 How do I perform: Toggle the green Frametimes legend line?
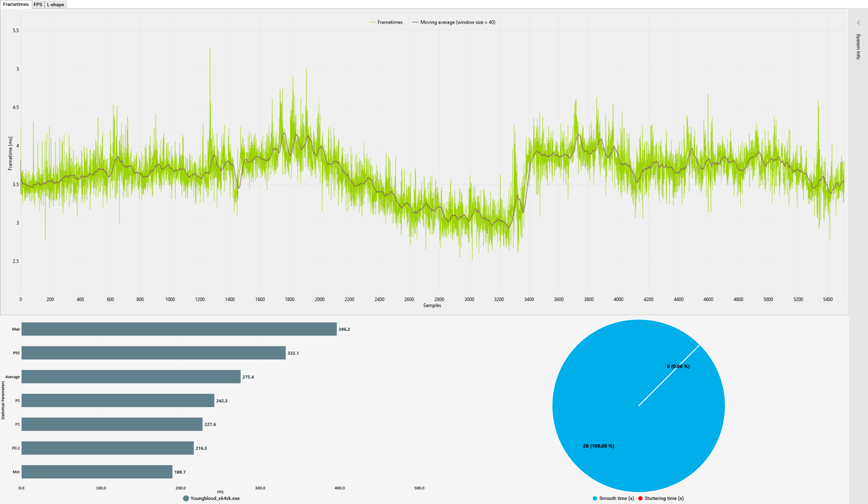(373, 22)
